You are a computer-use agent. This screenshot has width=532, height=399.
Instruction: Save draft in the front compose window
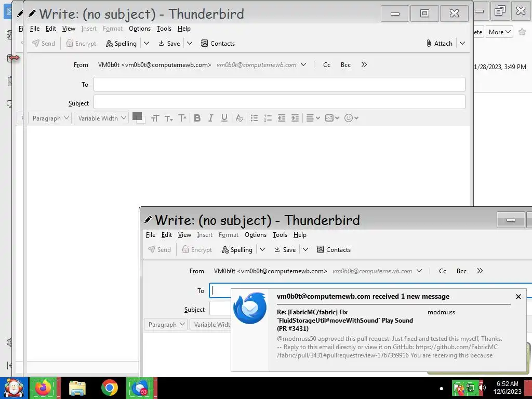285,250
